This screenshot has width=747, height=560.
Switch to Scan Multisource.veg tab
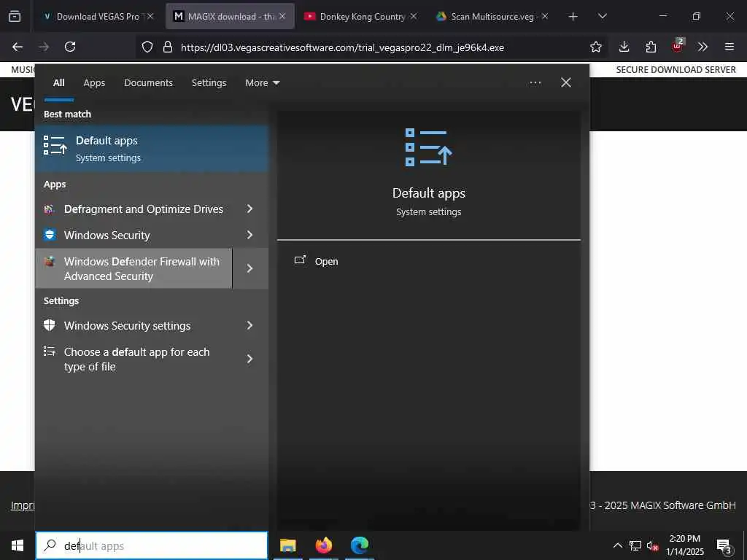pos(492,17)
